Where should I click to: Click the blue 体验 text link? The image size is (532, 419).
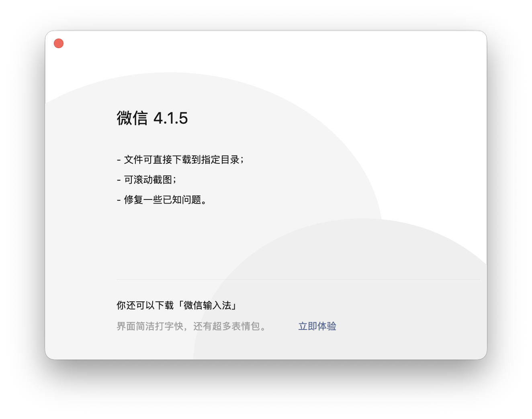[327, 326]
